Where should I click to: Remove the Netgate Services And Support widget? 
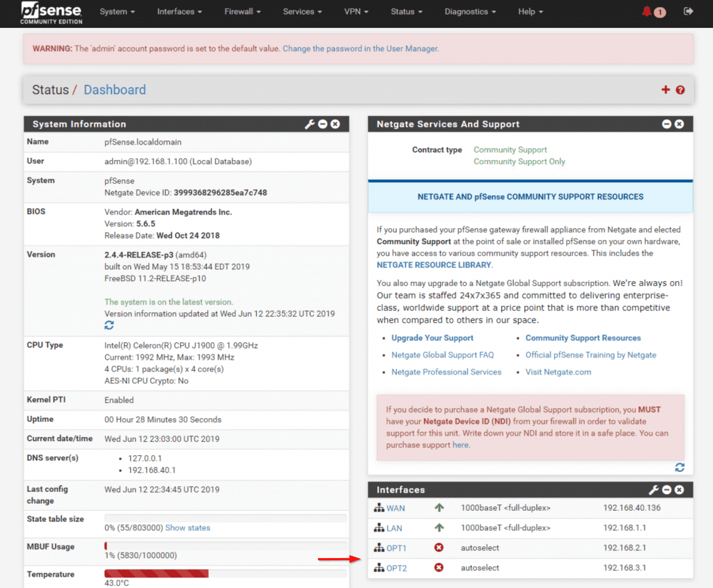tap(680, 124)
